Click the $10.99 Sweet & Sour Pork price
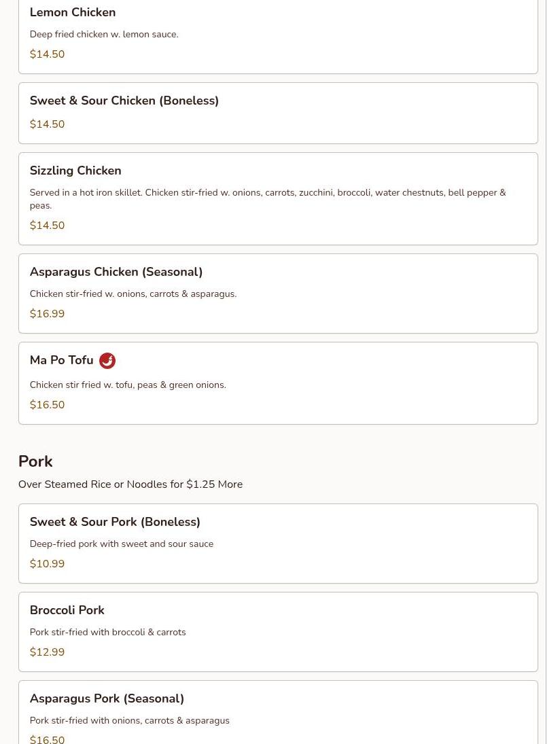 click(x=47, y=564)
